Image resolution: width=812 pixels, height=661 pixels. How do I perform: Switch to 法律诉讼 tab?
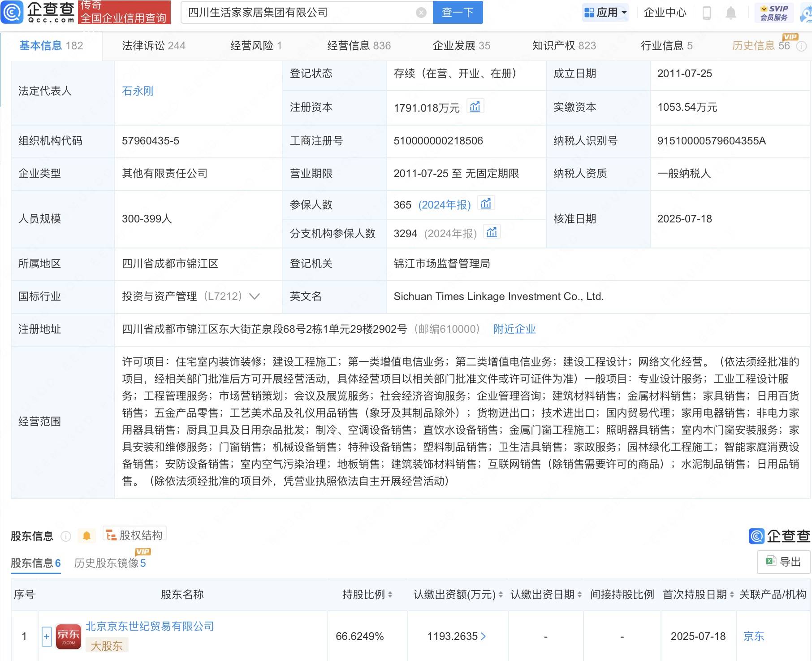click(153, 46)
